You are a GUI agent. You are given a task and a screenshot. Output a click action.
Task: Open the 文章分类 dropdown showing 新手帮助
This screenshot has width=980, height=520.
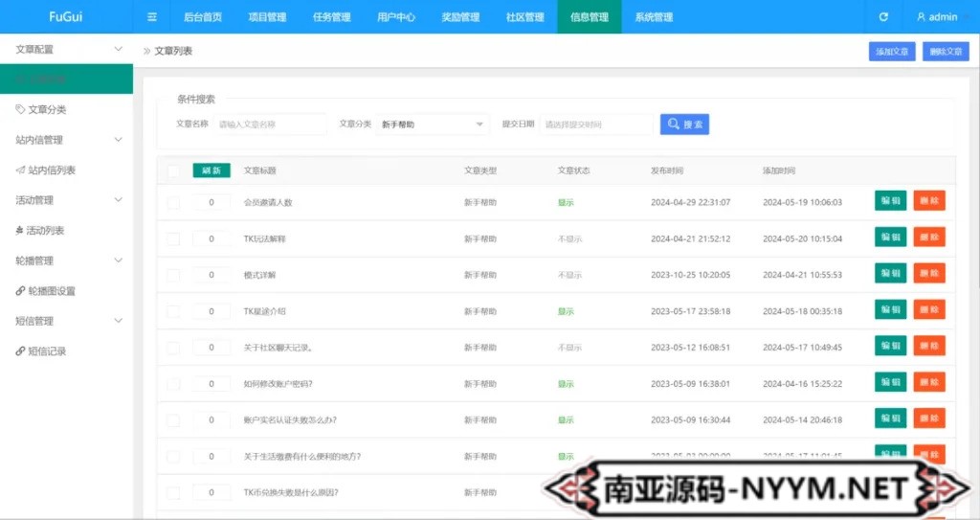(433, 124)
